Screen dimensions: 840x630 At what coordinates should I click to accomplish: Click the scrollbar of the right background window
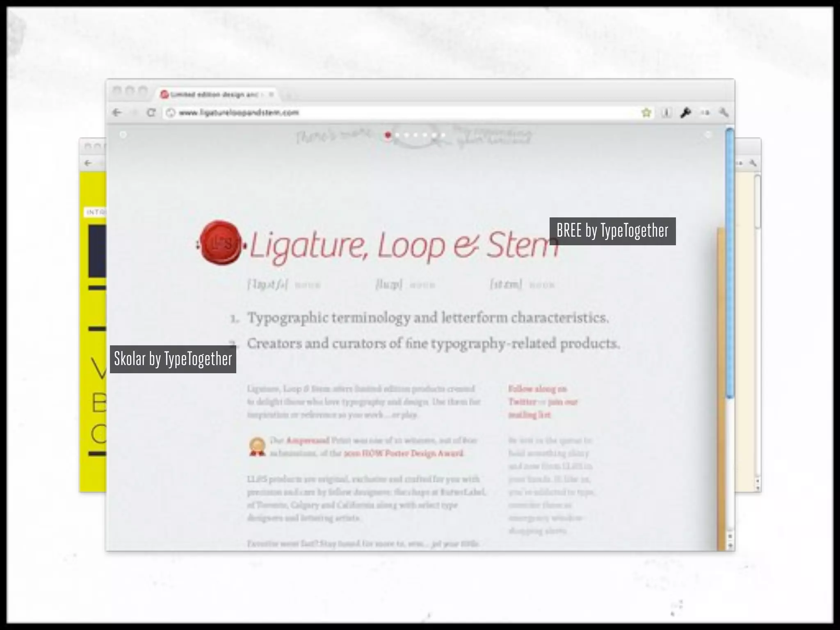click(x=758, y=201)
